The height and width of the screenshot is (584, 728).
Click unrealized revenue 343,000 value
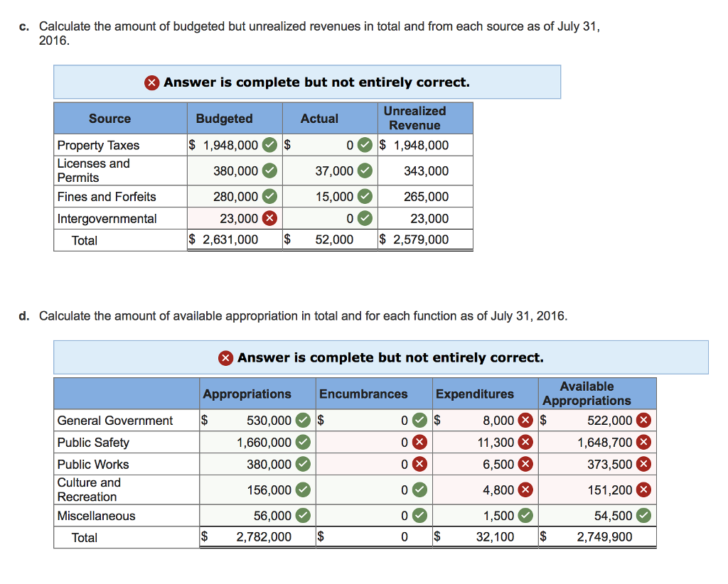pos(427,171)
